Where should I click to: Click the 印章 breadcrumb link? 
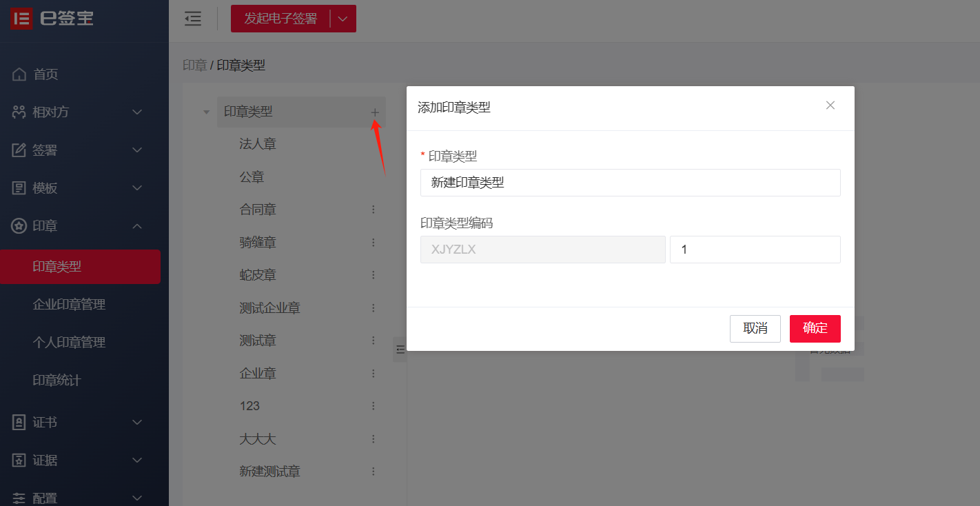(195, 65)
